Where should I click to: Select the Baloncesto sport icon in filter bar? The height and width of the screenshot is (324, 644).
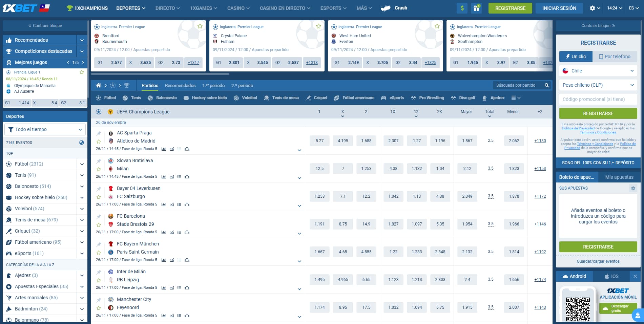pos(150,98)
